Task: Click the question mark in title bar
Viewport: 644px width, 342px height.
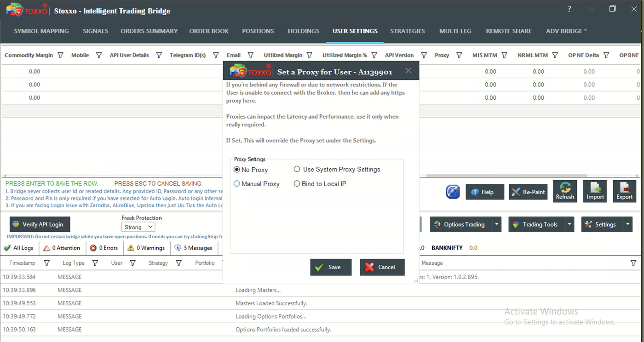Action: [x=569, y=9]
